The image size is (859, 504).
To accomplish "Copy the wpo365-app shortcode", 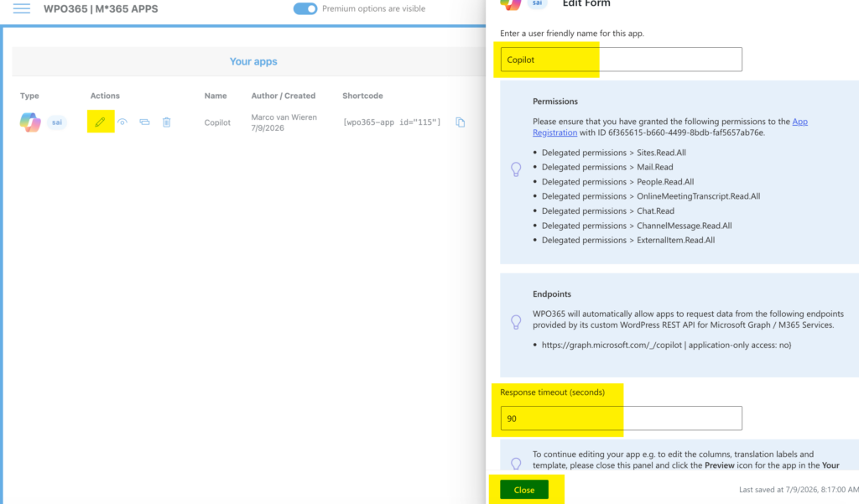I will pos(461,122).
